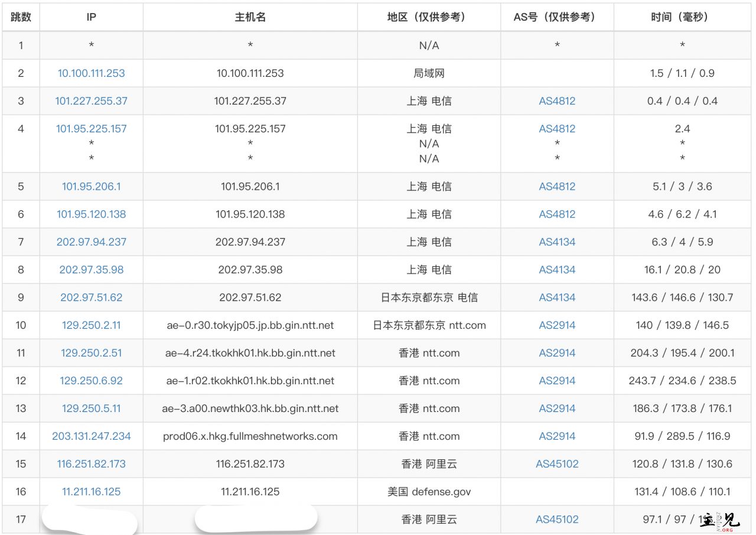Click time value 91.9 / 289.5 / 116.9
The width and height of the screenshot is (756, 535).
point(682,436)
